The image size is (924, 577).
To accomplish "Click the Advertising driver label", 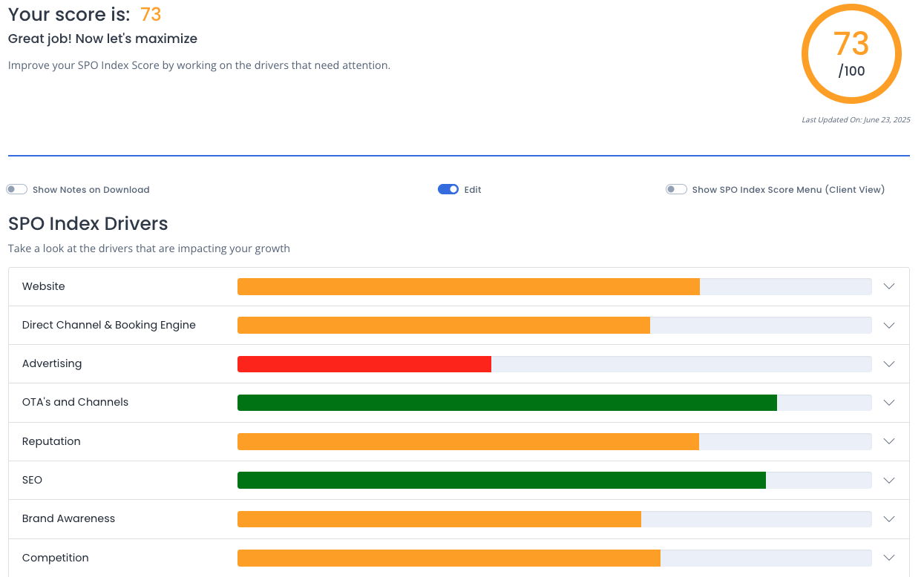I will [52, 364].
